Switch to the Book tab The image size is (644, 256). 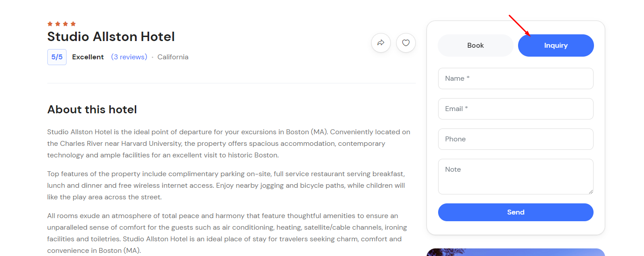point(476,45)
